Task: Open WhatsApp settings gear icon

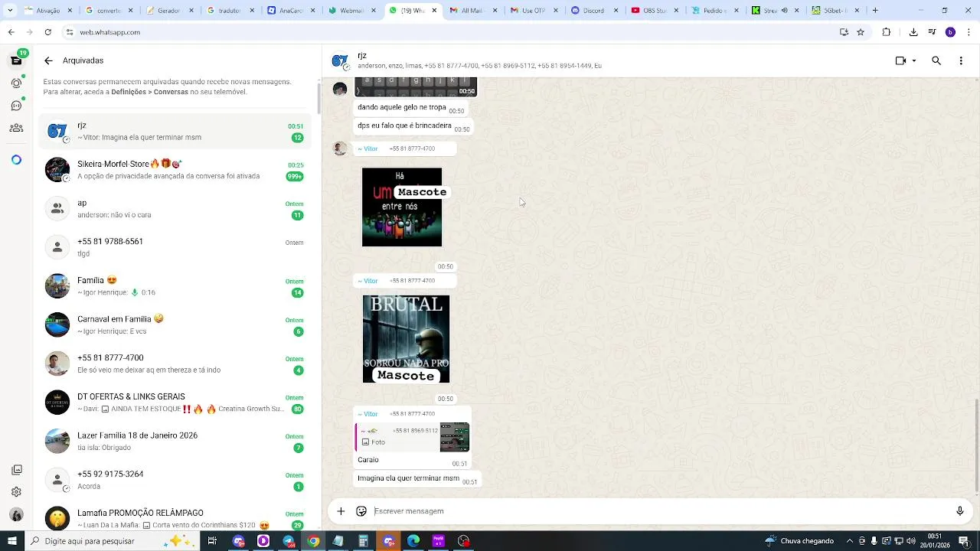Action: point(16,492)
